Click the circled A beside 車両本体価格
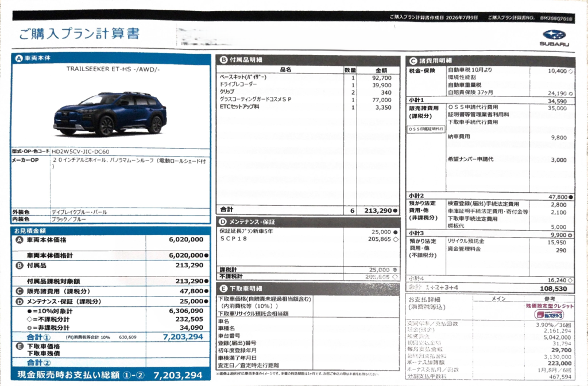Screen dimensions: 588x386 click(x=19, y=240)
